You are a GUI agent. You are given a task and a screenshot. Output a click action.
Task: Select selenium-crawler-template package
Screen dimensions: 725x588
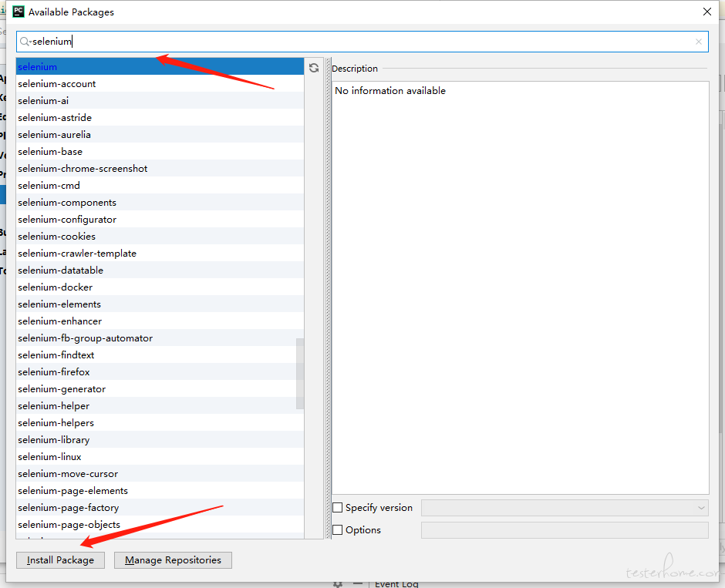(160, 253)
